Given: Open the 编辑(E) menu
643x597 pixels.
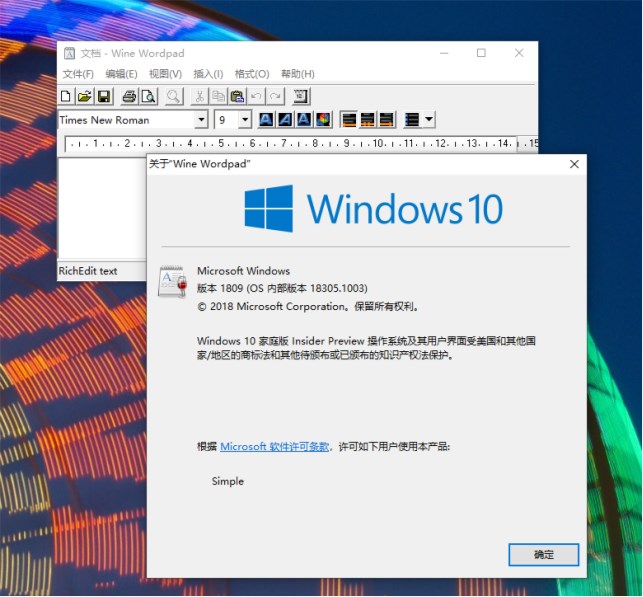Looking at the screenshot, I should [121, 74].
